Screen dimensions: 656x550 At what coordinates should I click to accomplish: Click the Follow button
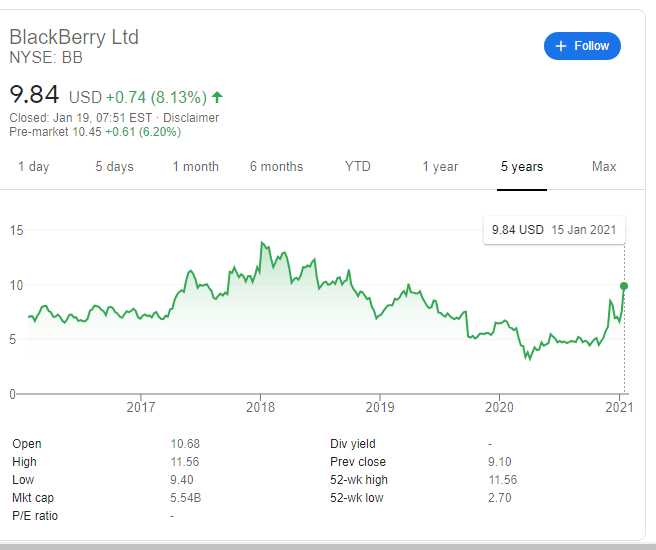[x=582, y=46]
